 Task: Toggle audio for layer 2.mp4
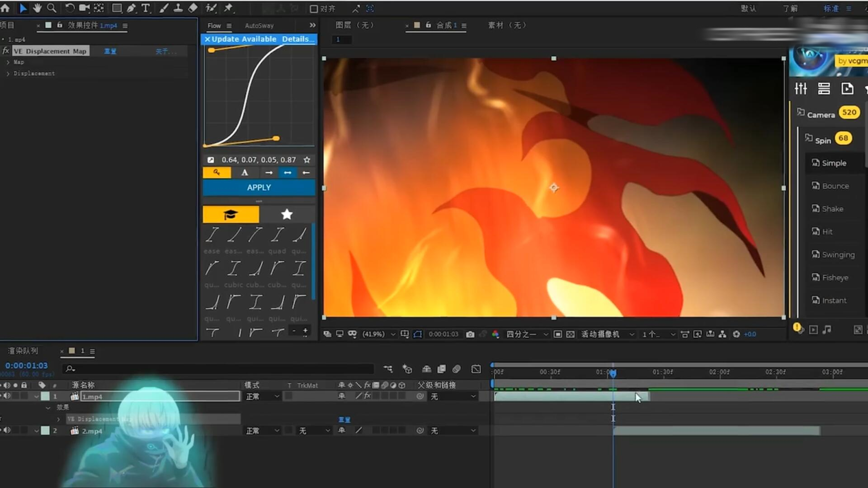7,431
